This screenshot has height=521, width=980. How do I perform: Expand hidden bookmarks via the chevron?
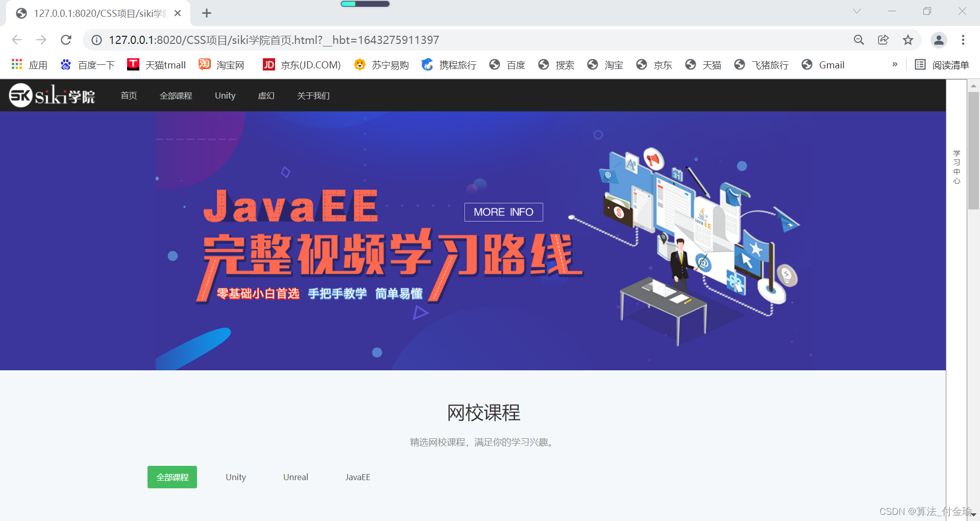click(x=895, y=64)
